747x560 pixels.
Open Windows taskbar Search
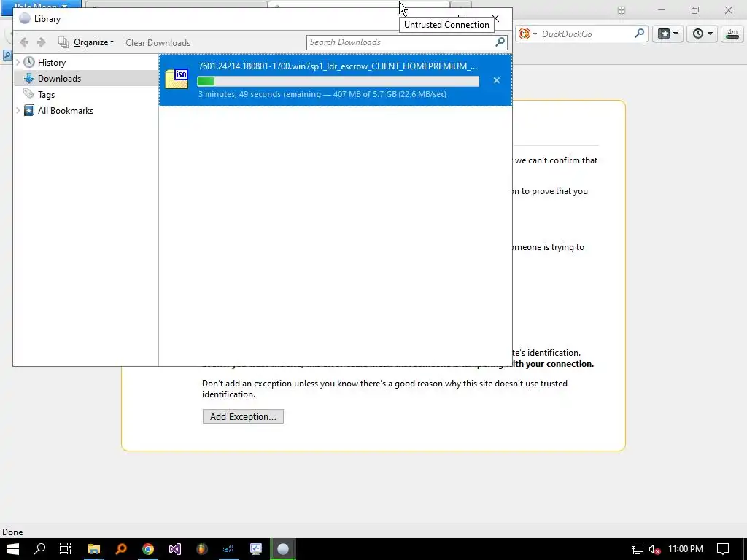tap(39, 549)
